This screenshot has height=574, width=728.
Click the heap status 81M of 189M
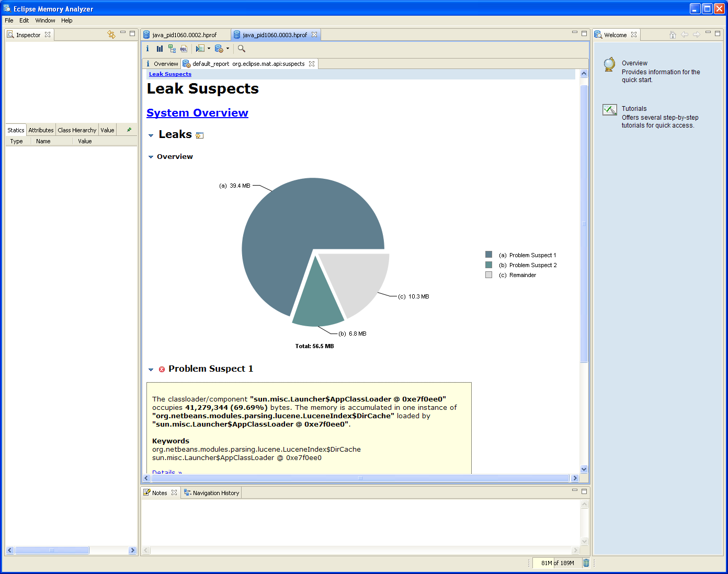coord(558,563)
